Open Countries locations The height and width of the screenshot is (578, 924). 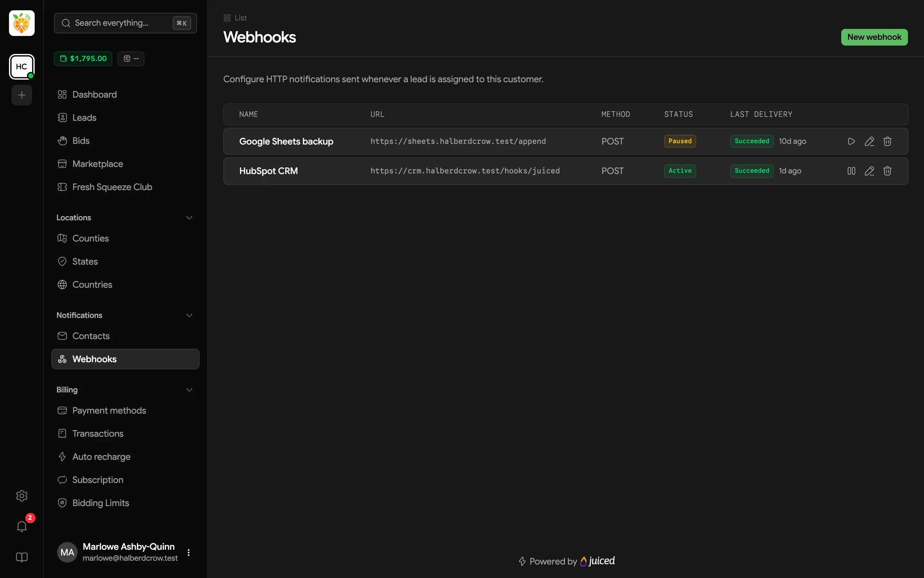tap(125, 285)
